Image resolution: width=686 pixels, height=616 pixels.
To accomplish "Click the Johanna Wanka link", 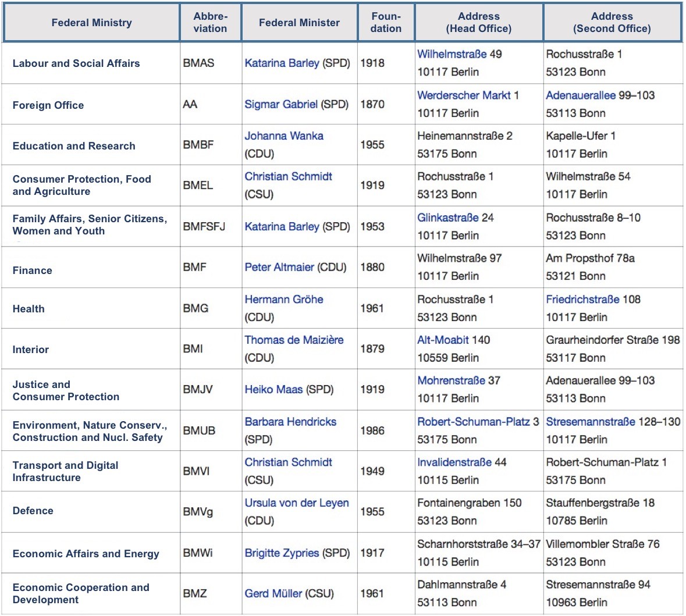I will click(283, 136).
